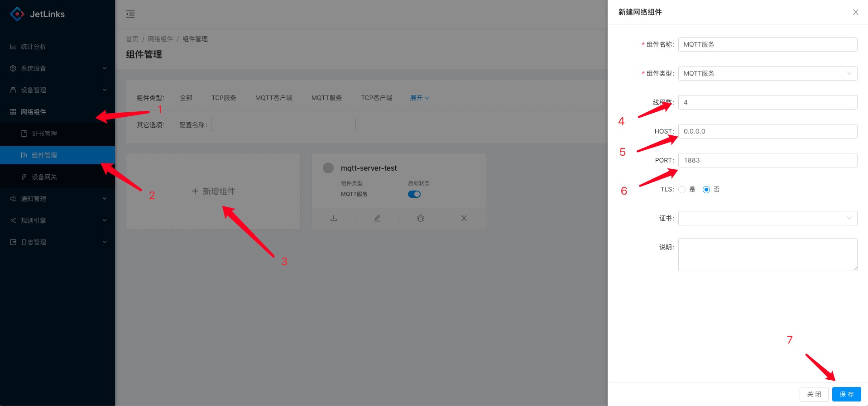Click the JetLinks logo icon

tap(17, 14)
